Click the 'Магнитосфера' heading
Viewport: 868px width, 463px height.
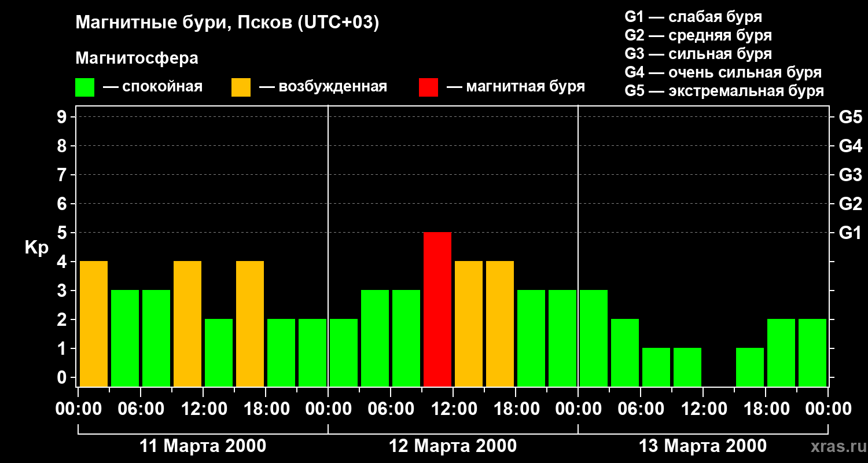coord(137,58)
